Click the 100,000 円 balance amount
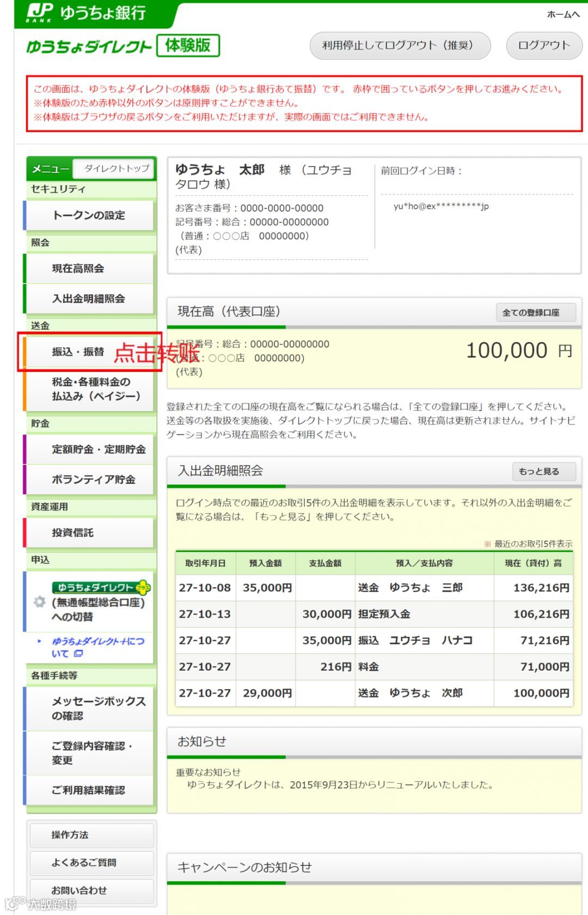The width and height of the screenshot is (588, 915). click(x=519, y=350)
